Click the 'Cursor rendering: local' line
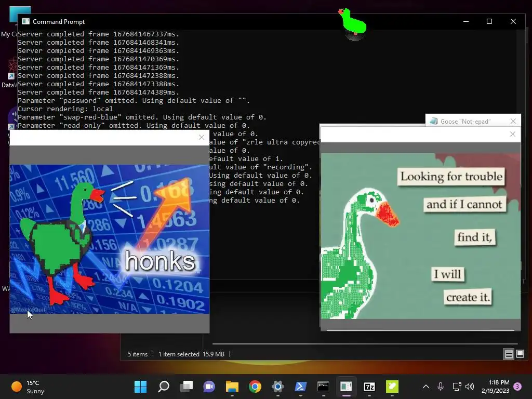 pos(65,109)
